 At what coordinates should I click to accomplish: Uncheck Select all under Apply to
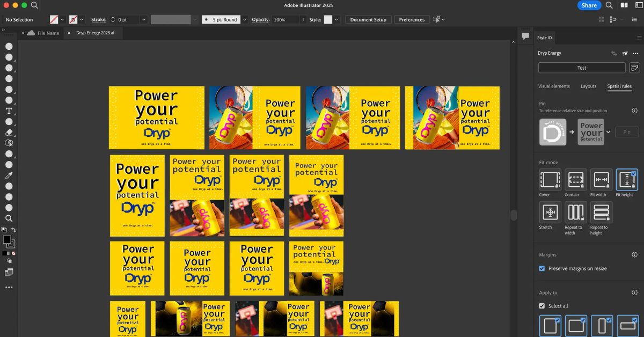point(542,305)
